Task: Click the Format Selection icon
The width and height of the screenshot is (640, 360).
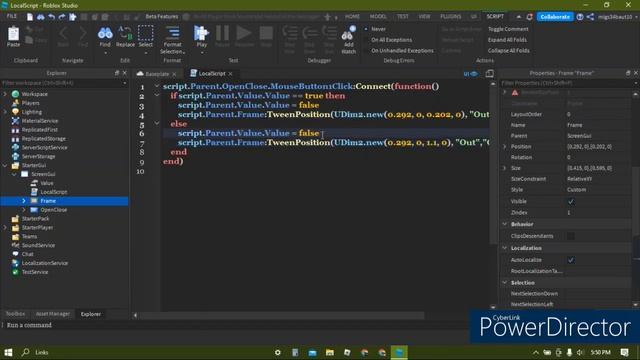Action: [173, 33]
